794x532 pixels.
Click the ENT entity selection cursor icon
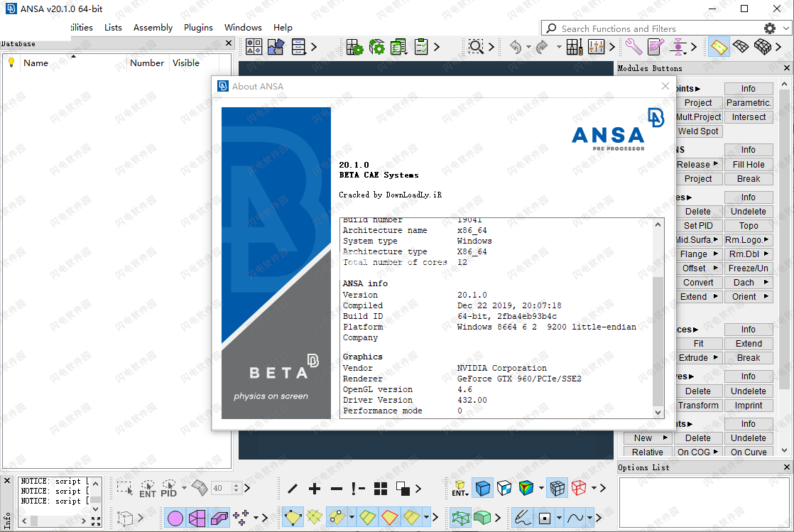coord(147,489)
